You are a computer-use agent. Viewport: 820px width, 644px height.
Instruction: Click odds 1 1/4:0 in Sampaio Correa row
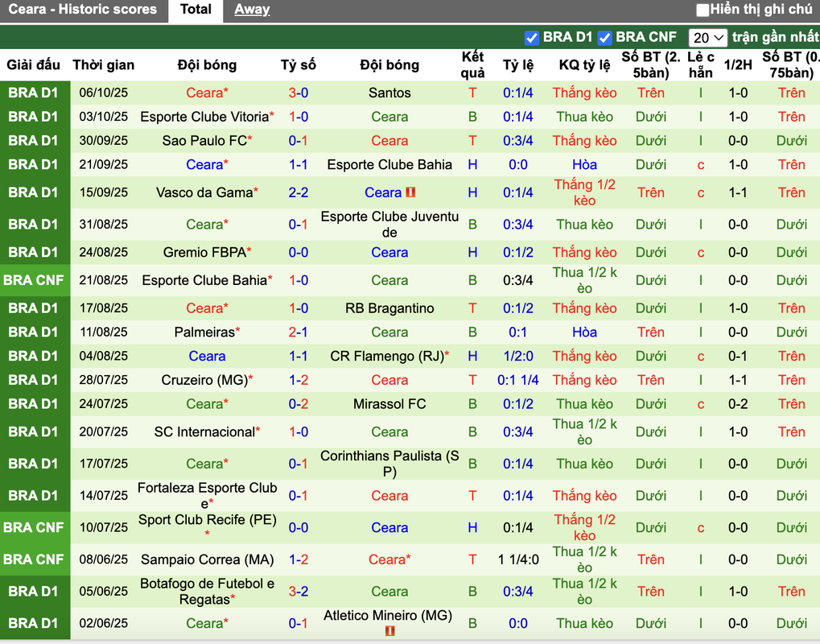[517, 559]
